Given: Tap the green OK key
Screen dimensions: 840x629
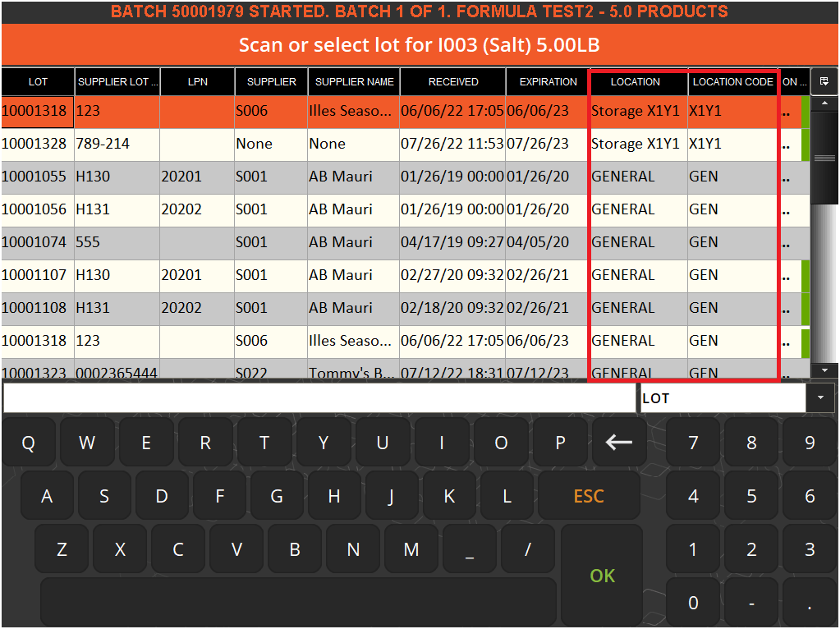Looking at the screenshot, I should (x=602, y=576).
